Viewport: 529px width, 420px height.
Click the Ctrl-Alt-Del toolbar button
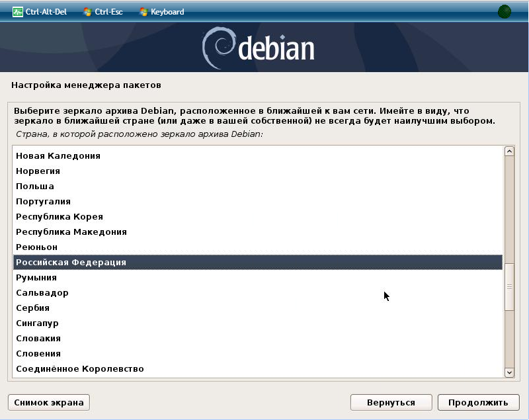(x=40, y=12)
